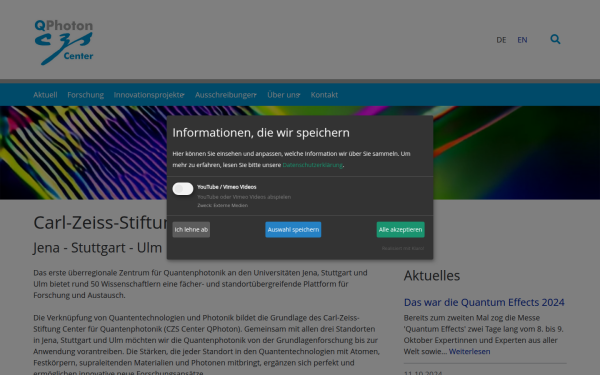Follow the Weiterlesen link
The height and width of the screenshot is (375, 600).
469,351
